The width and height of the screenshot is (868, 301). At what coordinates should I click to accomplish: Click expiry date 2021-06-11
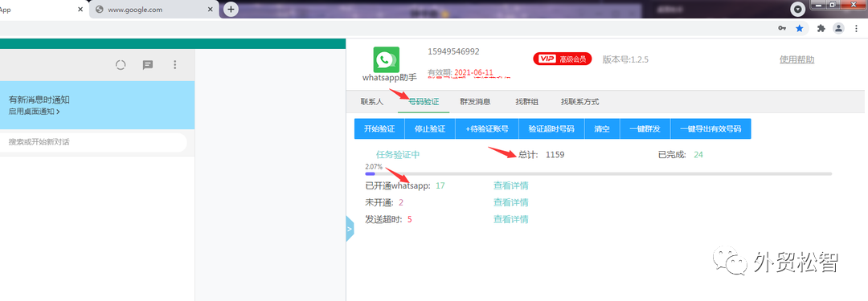(x=474, y=72)
